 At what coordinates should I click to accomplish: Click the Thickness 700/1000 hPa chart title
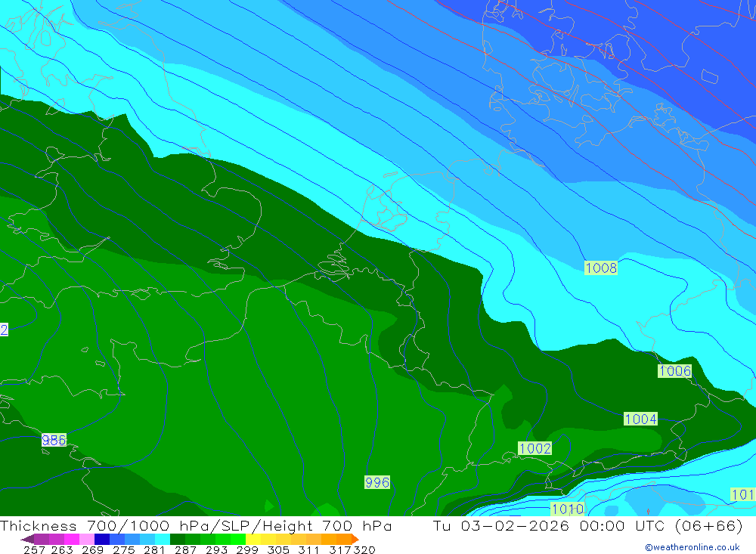(196, 525)
